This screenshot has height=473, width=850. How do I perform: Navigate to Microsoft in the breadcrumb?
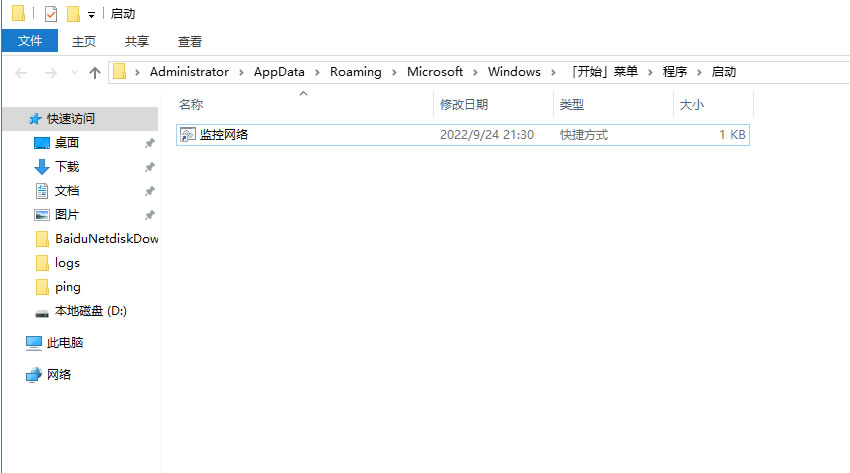tap(435, 72)
